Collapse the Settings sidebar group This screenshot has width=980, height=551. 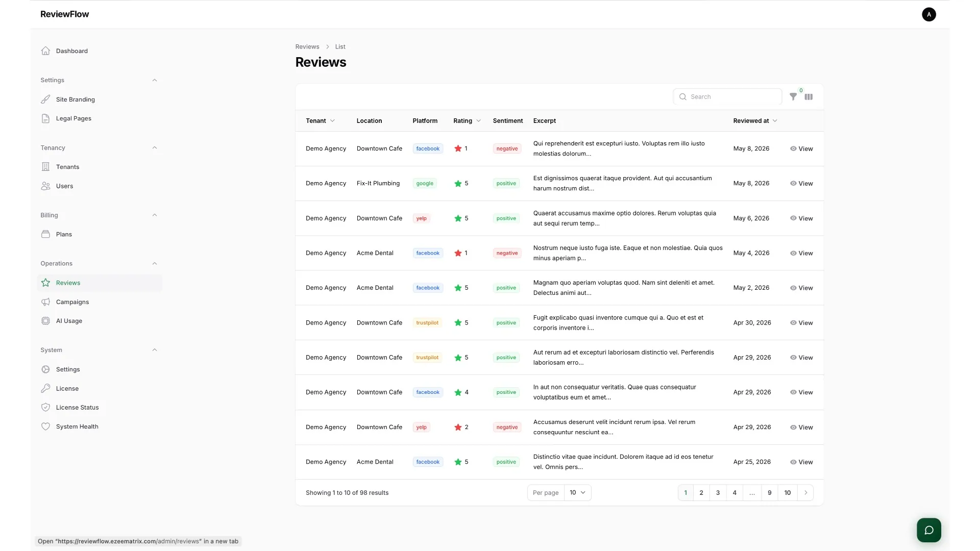coord(154,80)
